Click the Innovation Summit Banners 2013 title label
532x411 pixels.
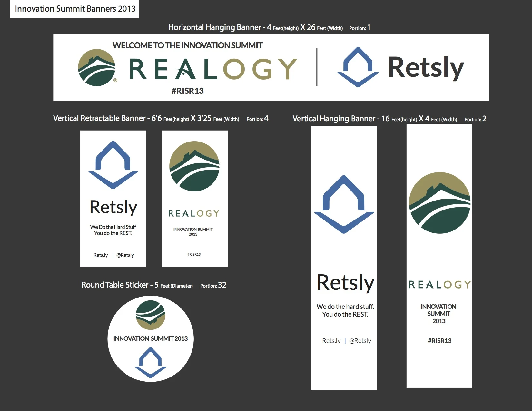point(75,9)
